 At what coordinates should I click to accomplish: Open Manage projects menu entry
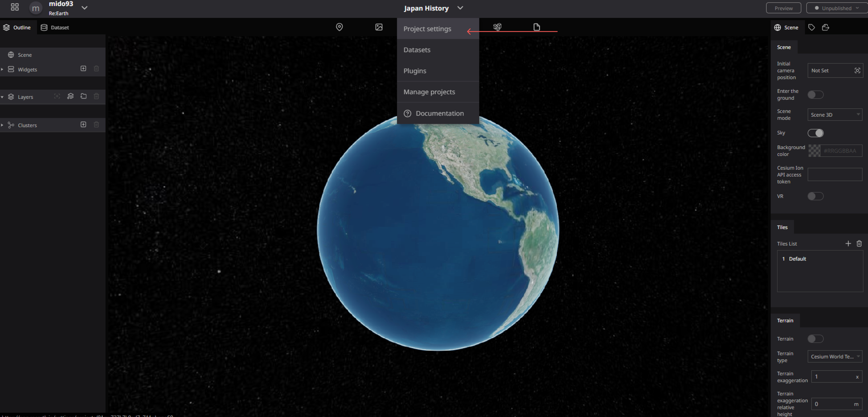(x=438, y=92)
